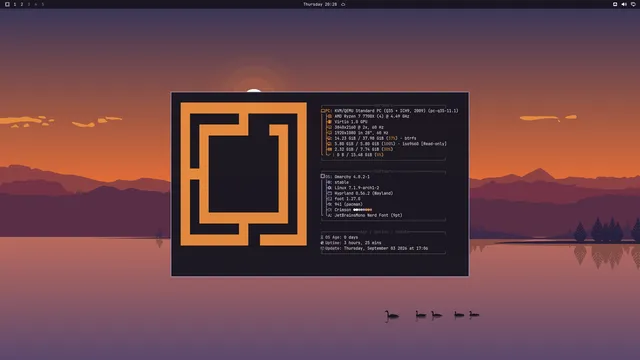Viewport: 640px width, 360px height.
Task: Click the GPU icon beside Virtio 1.0 GPU
Action: (x=329, y=122)
